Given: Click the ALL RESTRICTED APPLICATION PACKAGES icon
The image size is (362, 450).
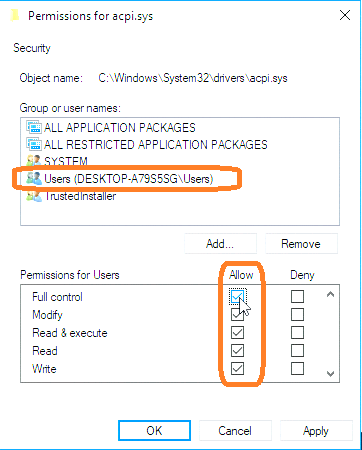Looking at the screenshot, I should tap(34, 144).
